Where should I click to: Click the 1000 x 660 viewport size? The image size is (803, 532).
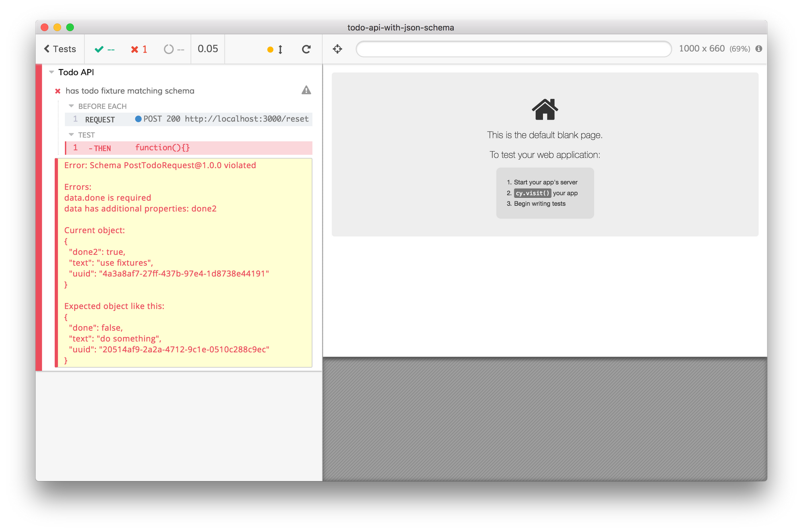coord(701,49)
